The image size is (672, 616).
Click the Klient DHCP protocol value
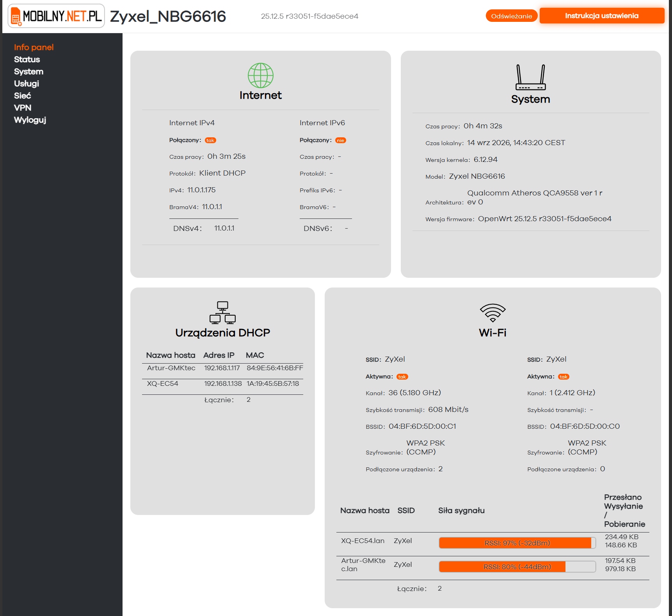[x=222, y=173]
